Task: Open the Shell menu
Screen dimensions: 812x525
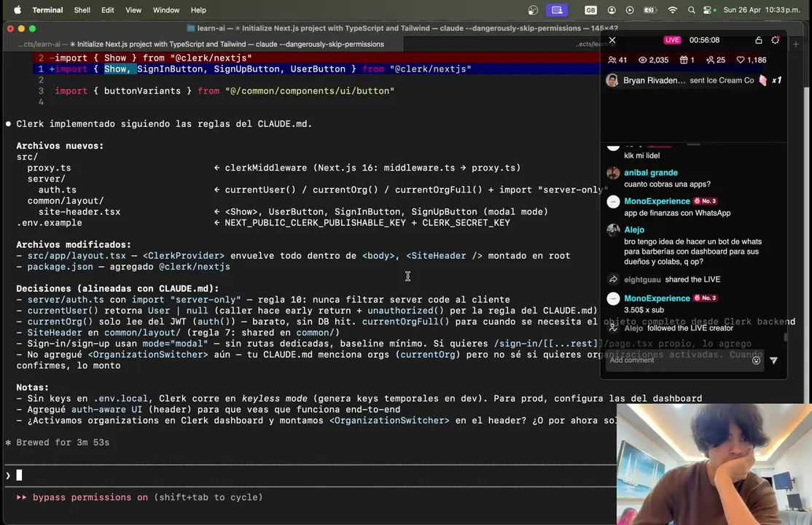Action: [x=82, y=10]
